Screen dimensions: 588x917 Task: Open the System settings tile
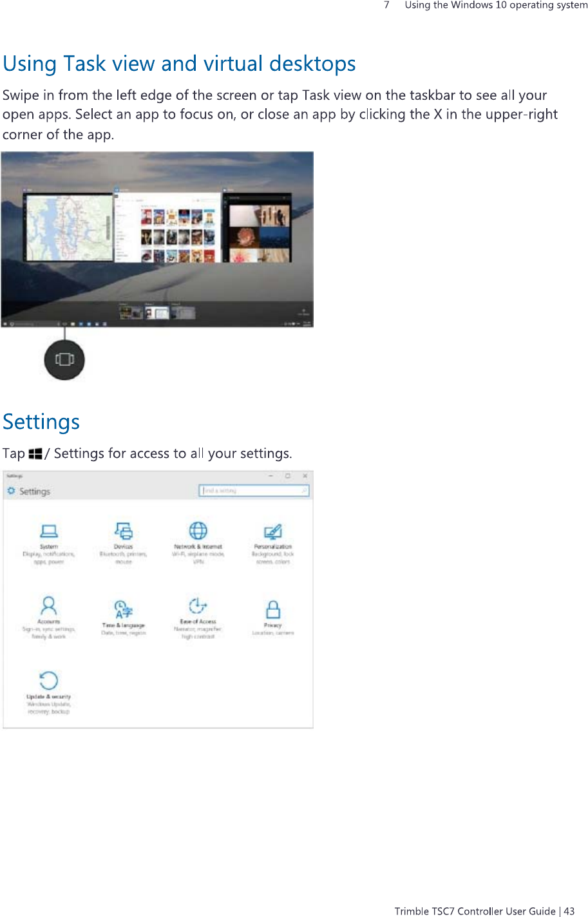point(49,544)
